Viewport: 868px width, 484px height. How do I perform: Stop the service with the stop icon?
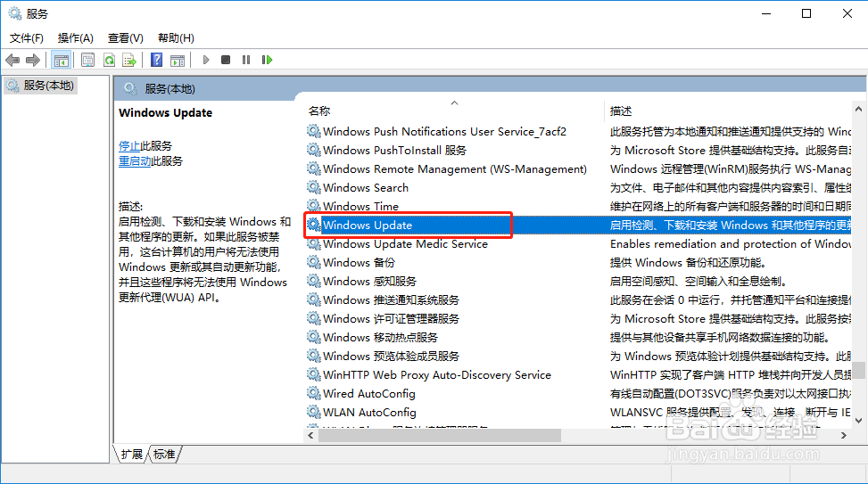(x=226, y=60)
